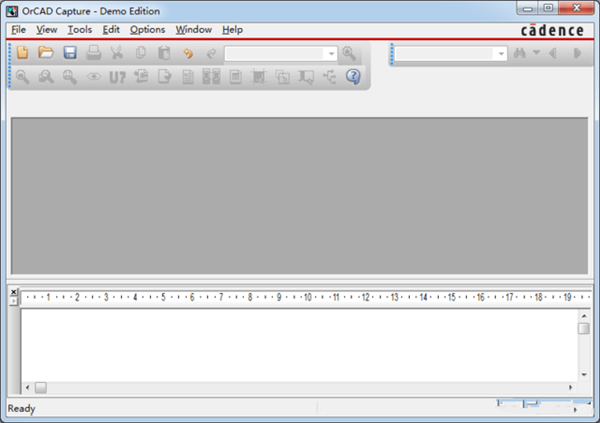Open the Options menu
The width and height of the screenshot is (600, 423).
[147, 29]
